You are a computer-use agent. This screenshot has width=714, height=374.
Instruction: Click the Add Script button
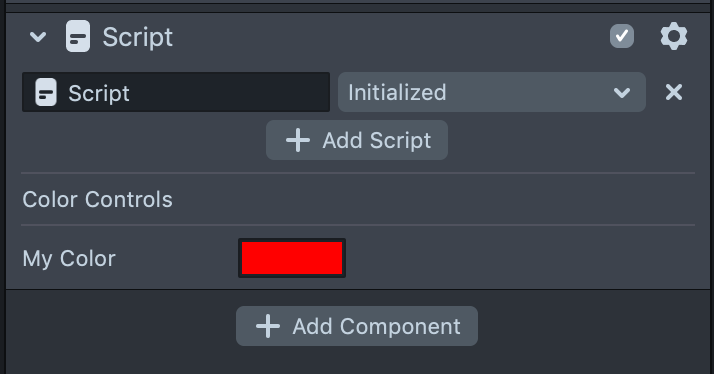(x=357, y=140)
